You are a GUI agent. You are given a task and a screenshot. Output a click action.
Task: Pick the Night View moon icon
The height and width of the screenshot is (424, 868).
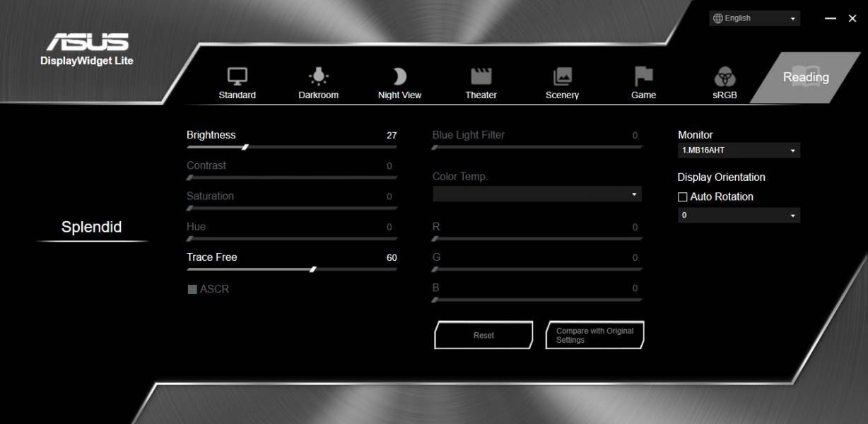(x=400, y=77)
